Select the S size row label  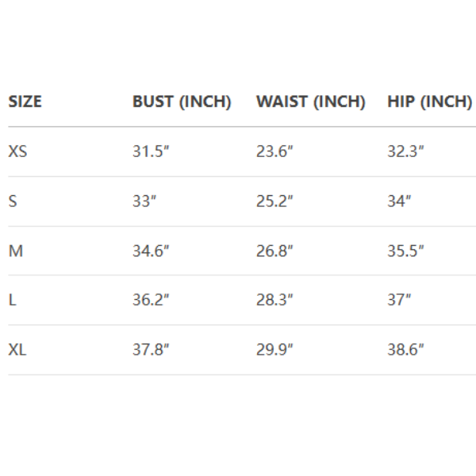13,202
